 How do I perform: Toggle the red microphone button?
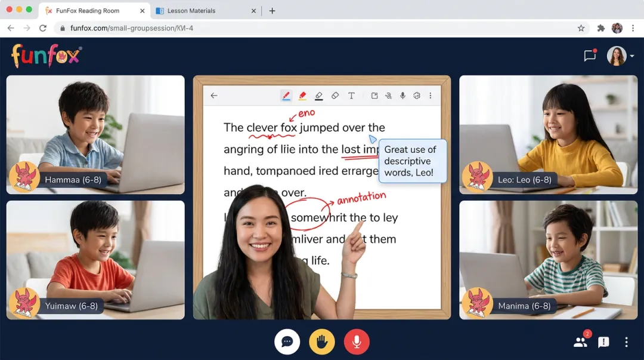click(357, 341)
